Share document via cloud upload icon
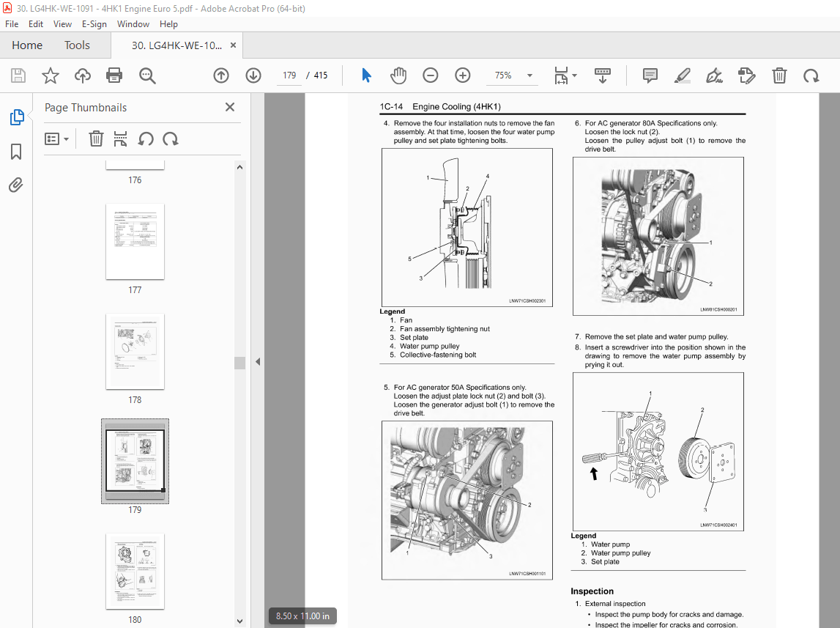840x628 pixels. [x=82, y=75]
